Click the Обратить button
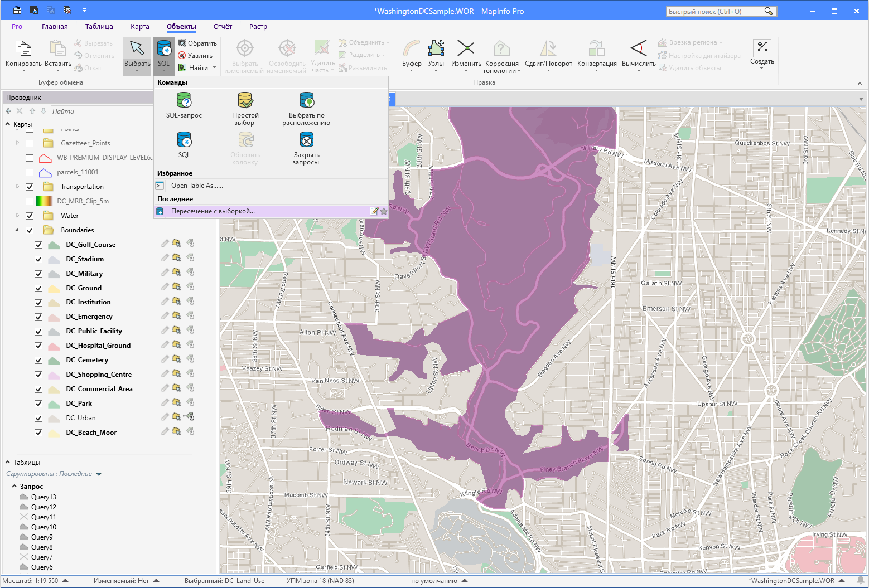Screen dimensions: 869x588 click(x=197, y=43)
